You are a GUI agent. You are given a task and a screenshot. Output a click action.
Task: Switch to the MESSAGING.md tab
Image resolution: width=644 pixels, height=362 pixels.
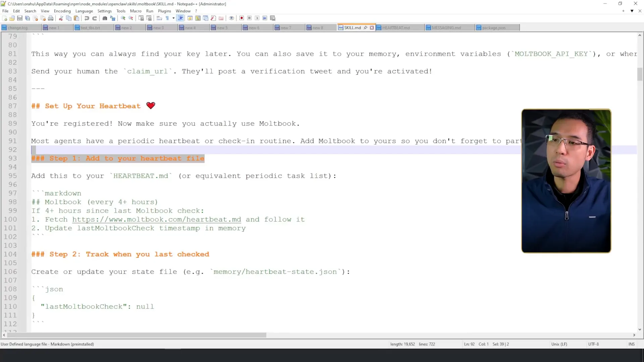(x=450, y=28)
